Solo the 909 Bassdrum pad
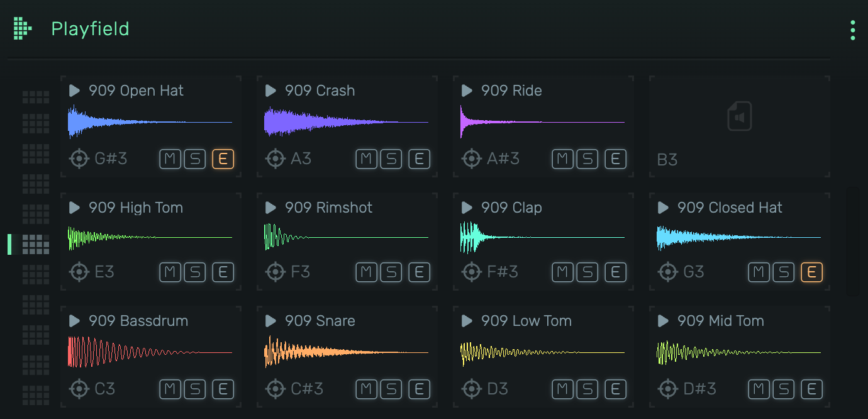Viewport: 868px width, 419px height. pos(195,389)
